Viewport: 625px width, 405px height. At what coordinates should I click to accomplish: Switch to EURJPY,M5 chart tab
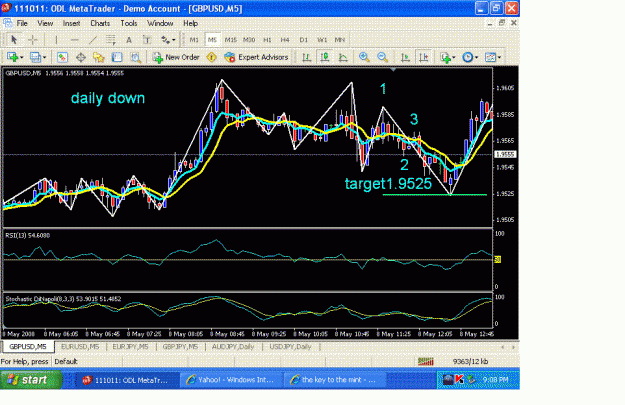[x=130, y=347]
